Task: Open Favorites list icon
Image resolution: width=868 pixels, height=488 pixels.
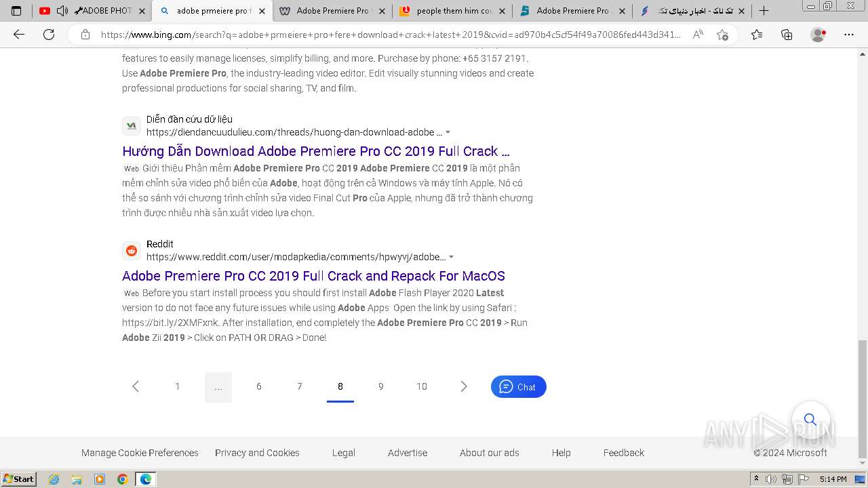Action: coord(757,35)
